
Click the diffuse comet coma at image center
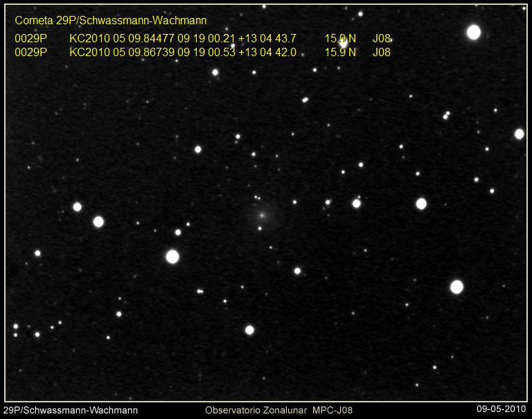coord(262,215)
